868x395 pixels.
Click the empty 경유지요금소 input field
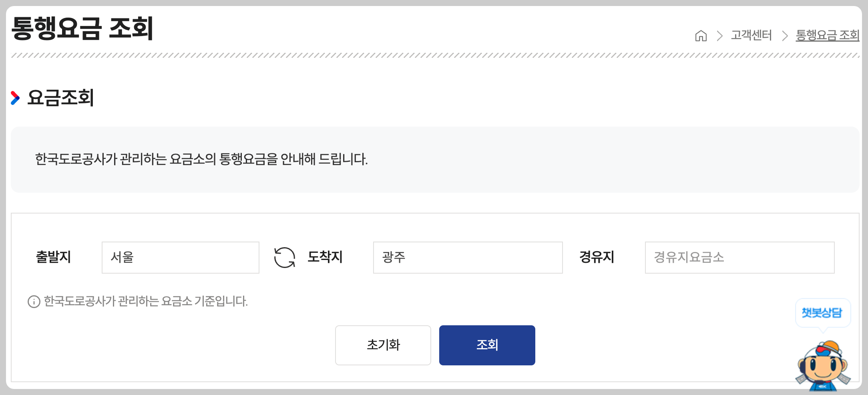pyautogui.click(x=739, y=258)
